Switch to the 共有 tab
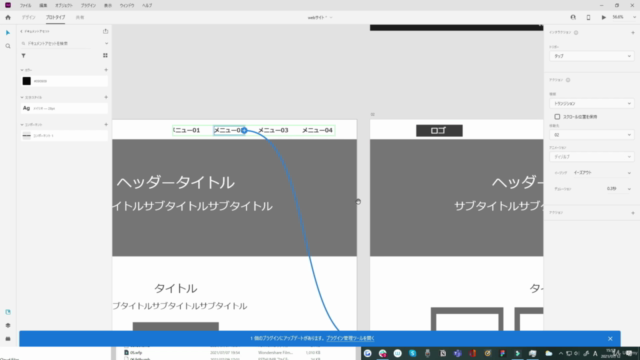Screen dimensions: 640x360 click(x=80, y=18)
